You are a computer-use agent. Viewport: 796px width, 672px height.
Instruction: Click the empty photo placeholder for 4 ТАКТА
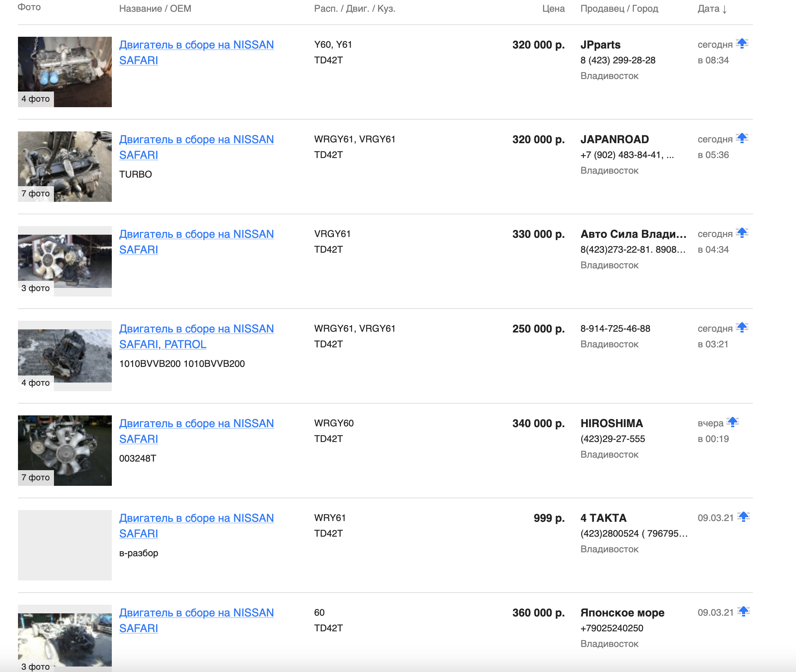pyautogui.click(x=65, y=545)
